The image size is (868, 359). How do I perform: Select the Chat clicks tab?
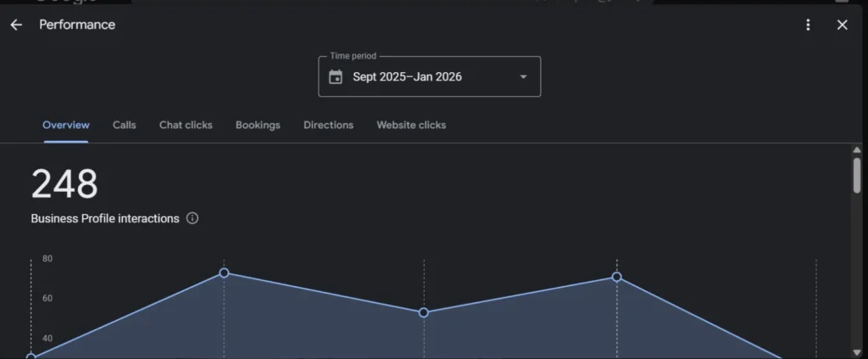(186, 125)
